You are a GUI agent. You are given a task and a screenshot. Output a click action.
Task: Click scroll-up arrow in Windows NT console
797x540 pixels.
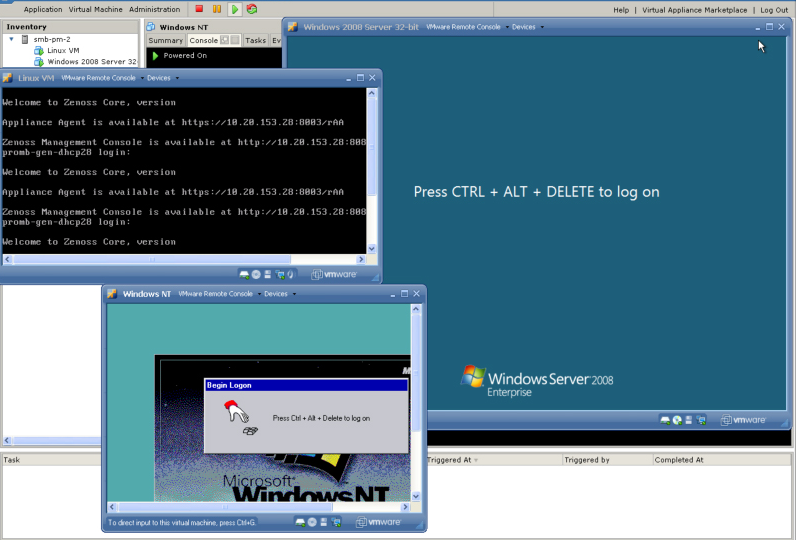tap(416, 309)
